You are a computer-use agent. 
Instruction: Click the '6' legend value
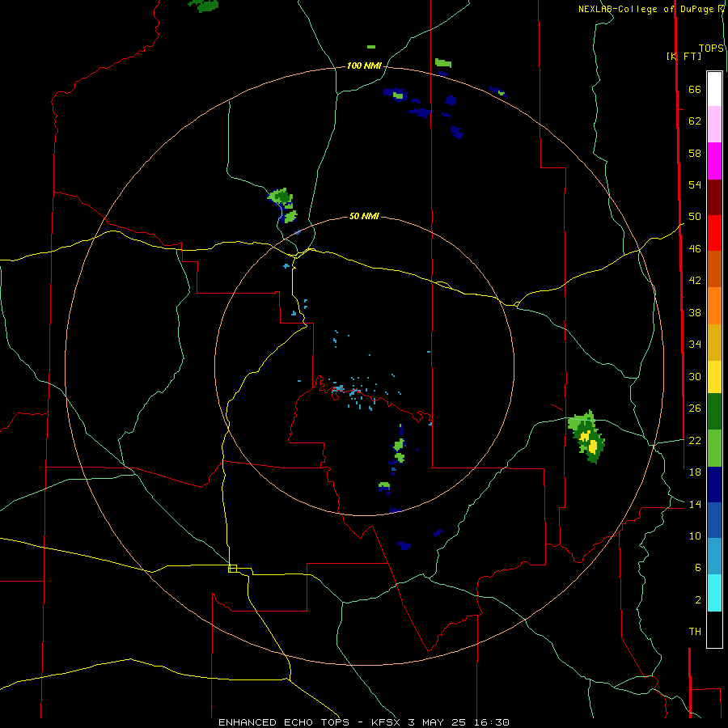(x=697, y=568)
